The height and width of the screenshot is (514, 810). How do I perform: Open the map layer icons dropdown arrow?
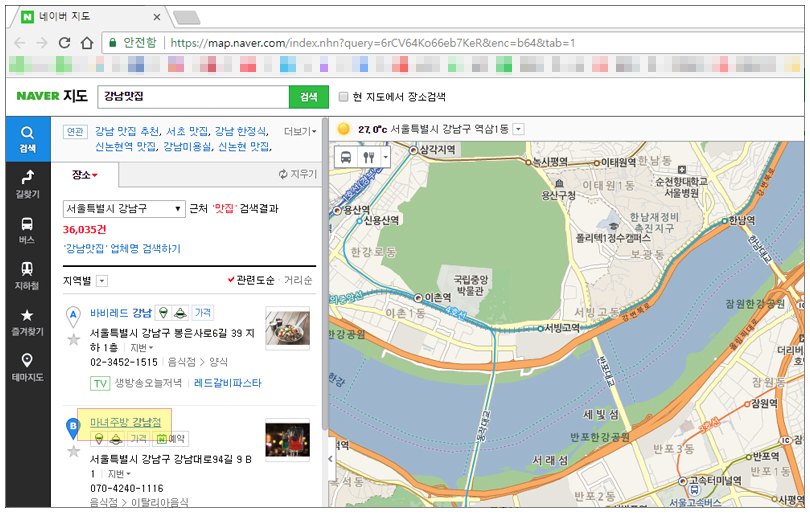(385, 157)
